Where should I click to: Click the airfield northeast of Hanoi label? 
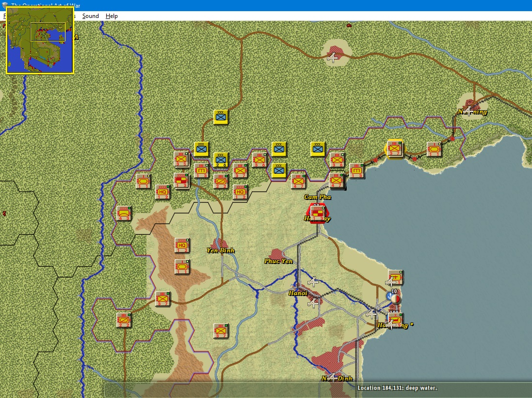[x=313, y=282]
